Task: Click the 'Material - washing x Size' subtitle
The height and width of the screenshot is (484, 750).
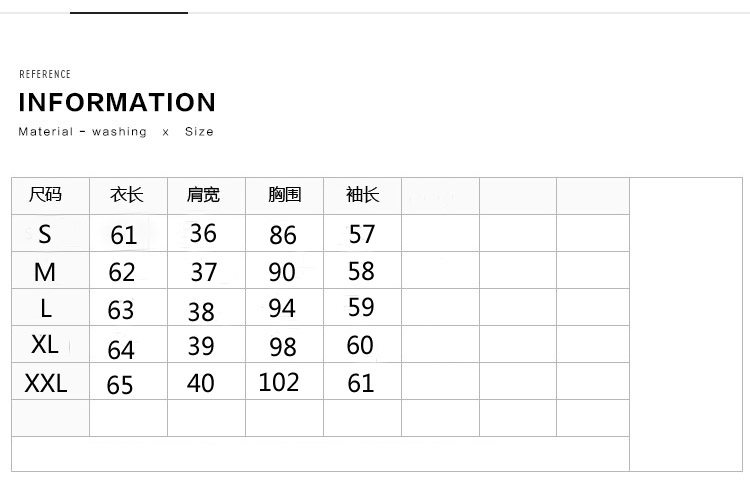Action: click(116, 132)
